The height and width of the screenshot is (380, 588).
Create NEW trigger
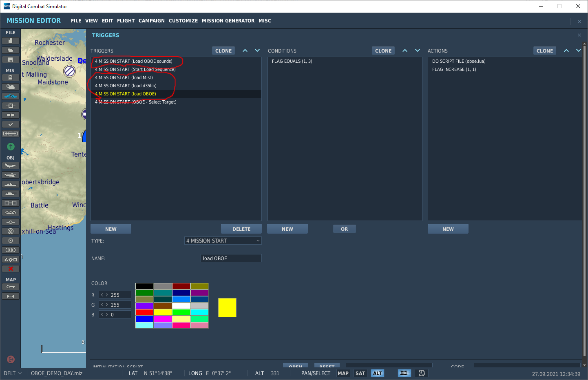point(111,229)
